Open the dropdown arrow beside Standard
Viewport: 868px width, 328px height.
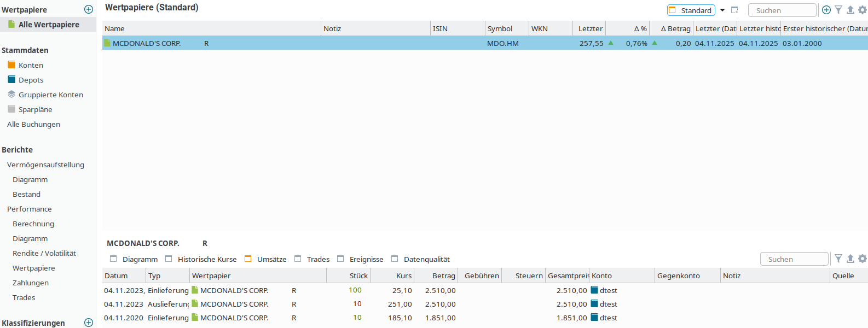click(722, 10)
